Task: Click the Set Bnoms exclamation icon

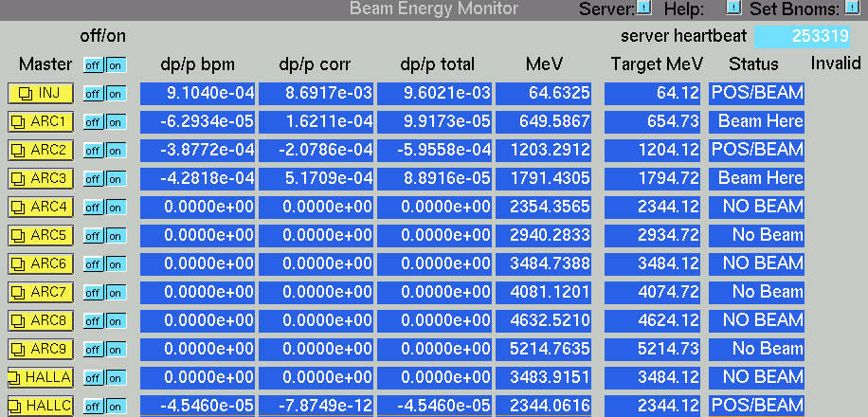Action: (x=851, y=8)
